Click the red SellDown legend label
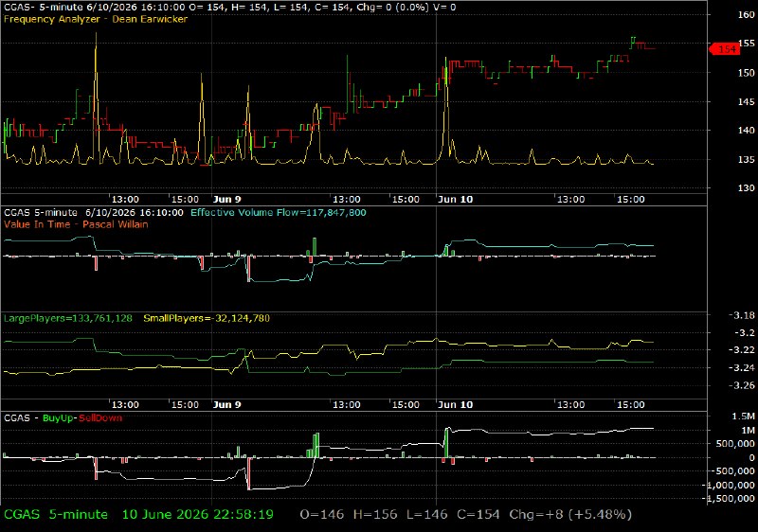758x532 pixels. 100,418
